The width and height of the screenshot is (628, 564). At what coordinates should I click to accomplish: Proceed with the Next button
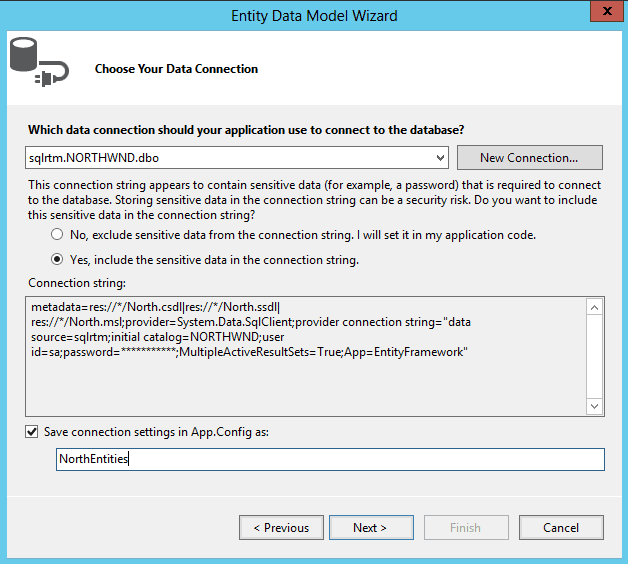coord(371,528)
